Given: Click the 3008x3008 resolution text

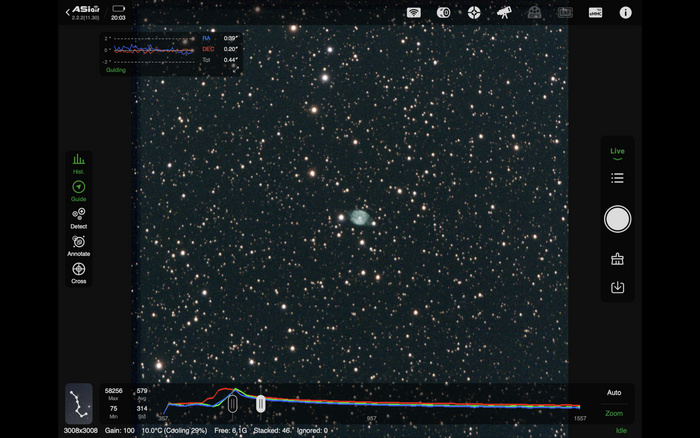Looking at the screenshot, I should [x=80, y=431].
